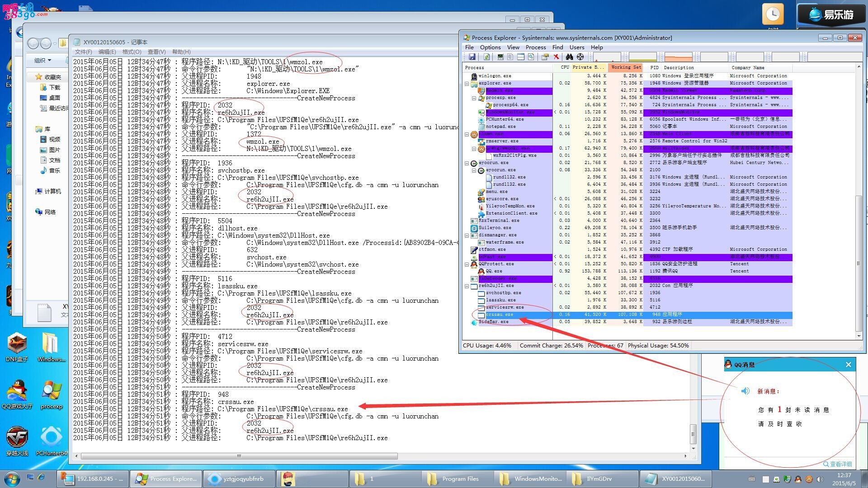The height and width of the screenshot is (488, 868).
Task: Open the 穿越火线 desktop icon
Action: (17, 441)
